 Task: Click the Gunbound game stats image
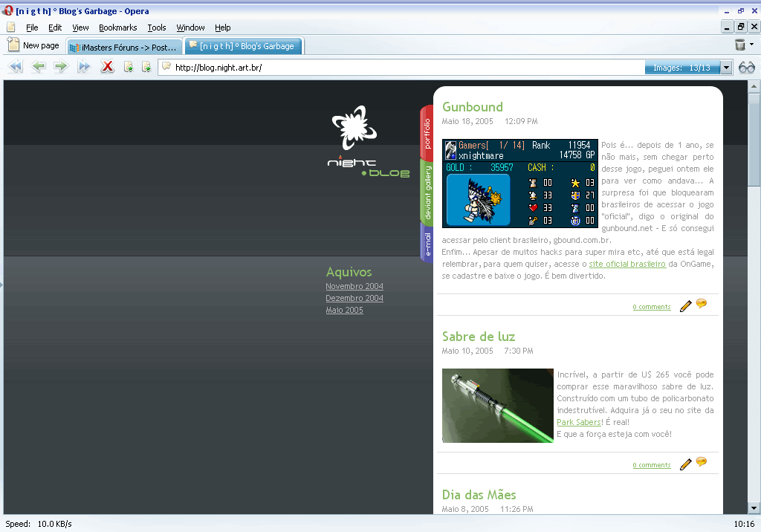click(x=519, y=184)
